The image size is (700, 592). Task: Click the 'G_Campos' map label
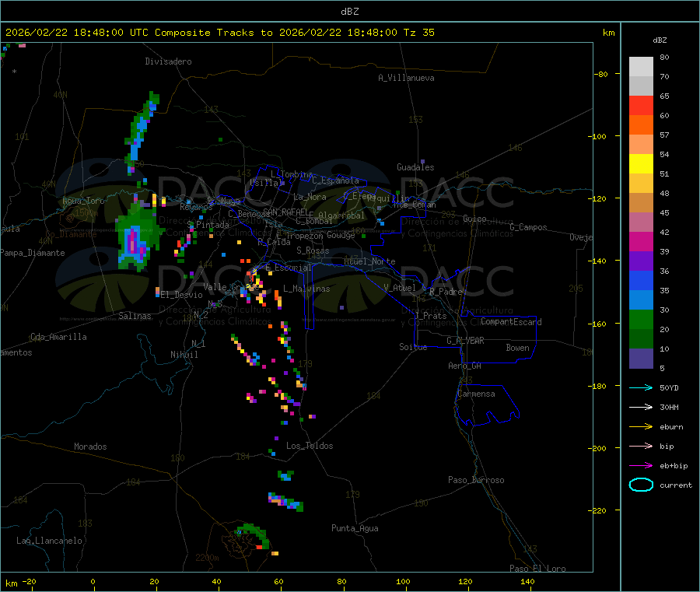coord(529,227)
